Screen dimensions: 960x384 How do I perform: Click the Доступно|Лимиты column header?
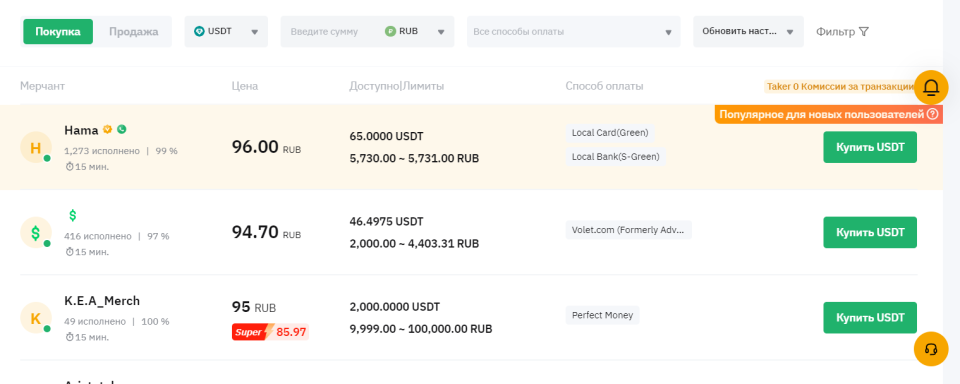click(397, 86)
